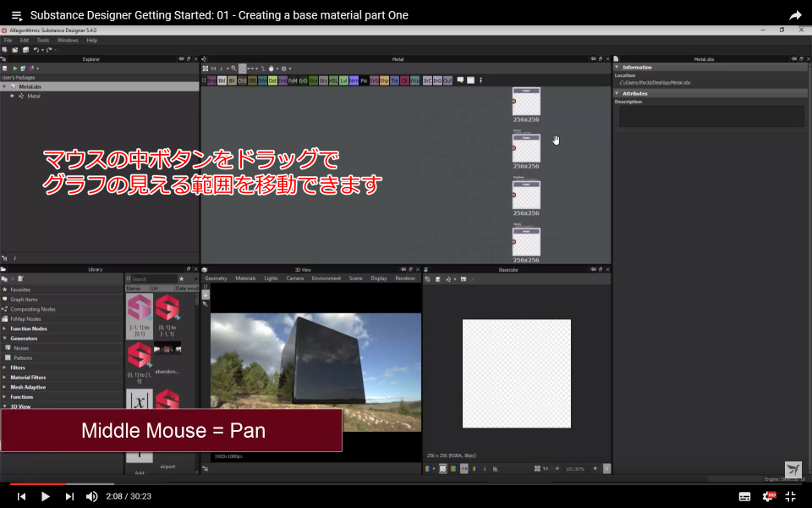Screen dimensions: 812x508
Task: Open the Windows menu
Action: tap(68, 40)
